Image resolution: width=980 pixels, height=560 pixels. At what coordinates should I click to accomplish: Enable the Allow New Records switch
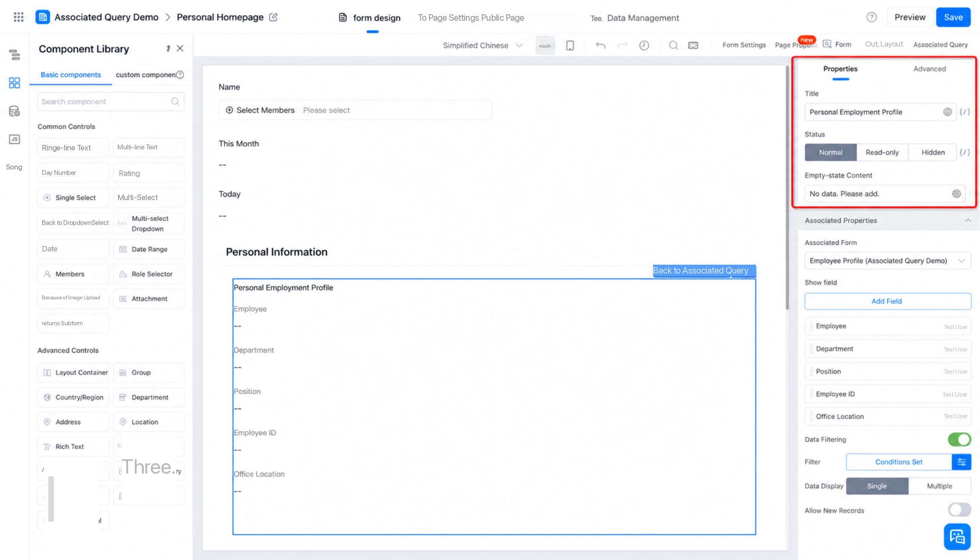(959, 510)
